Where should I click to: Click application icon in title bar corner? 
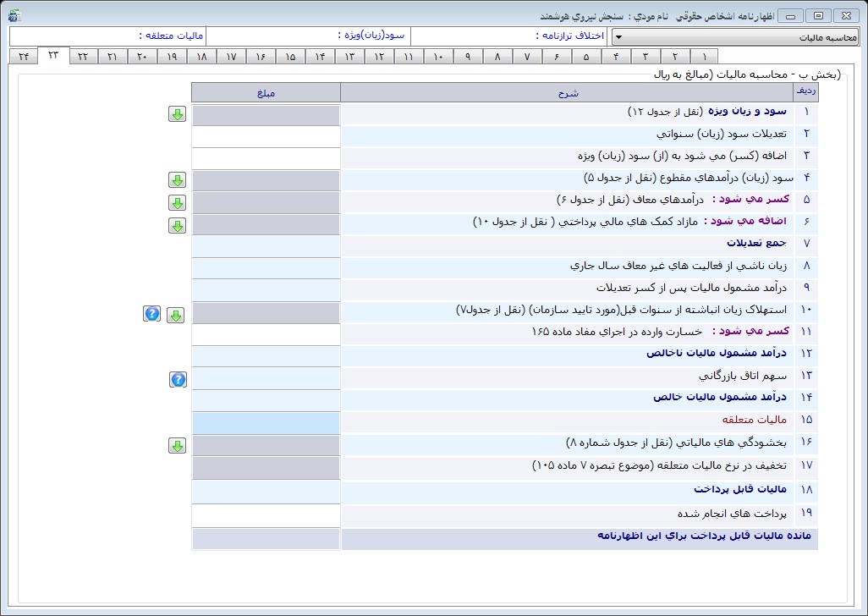click(x=14, y=16)
